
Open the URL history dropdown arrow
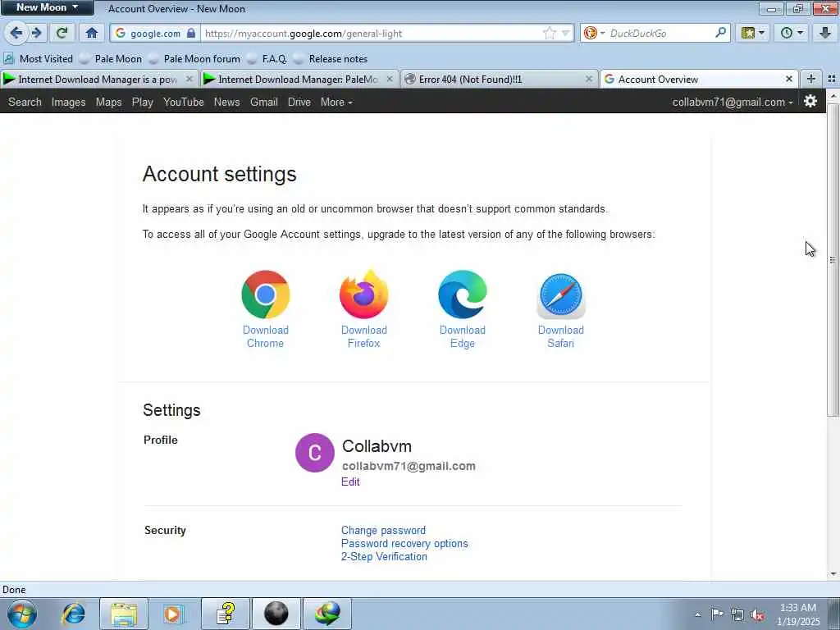[565, 33]
